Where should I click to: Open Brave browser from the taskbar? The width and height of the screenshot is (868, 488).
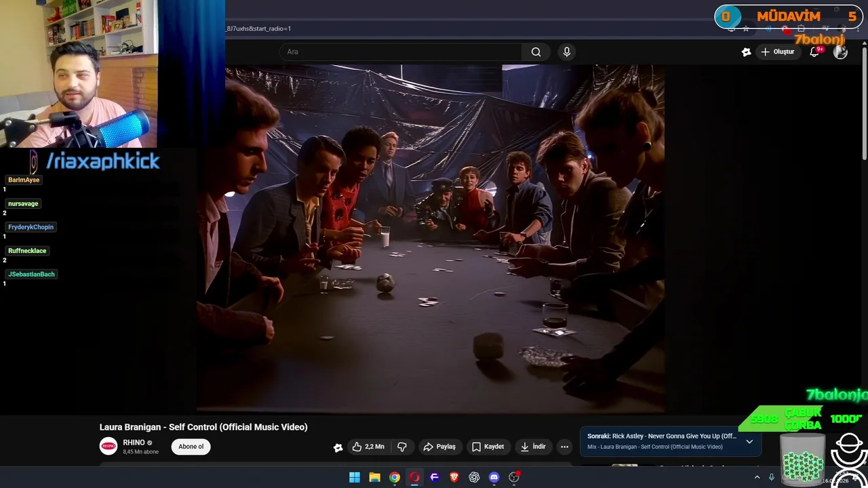(x=454, y=477)
